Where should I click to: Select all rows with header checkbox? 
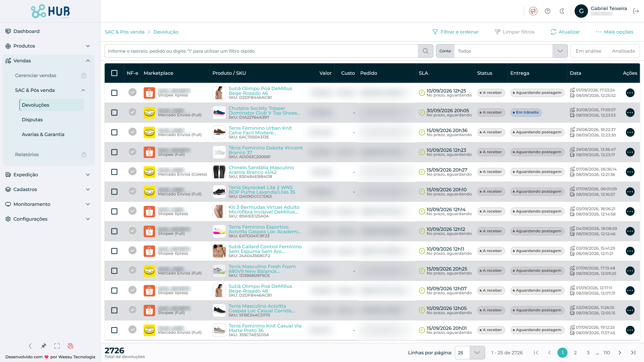pos(114,73)
